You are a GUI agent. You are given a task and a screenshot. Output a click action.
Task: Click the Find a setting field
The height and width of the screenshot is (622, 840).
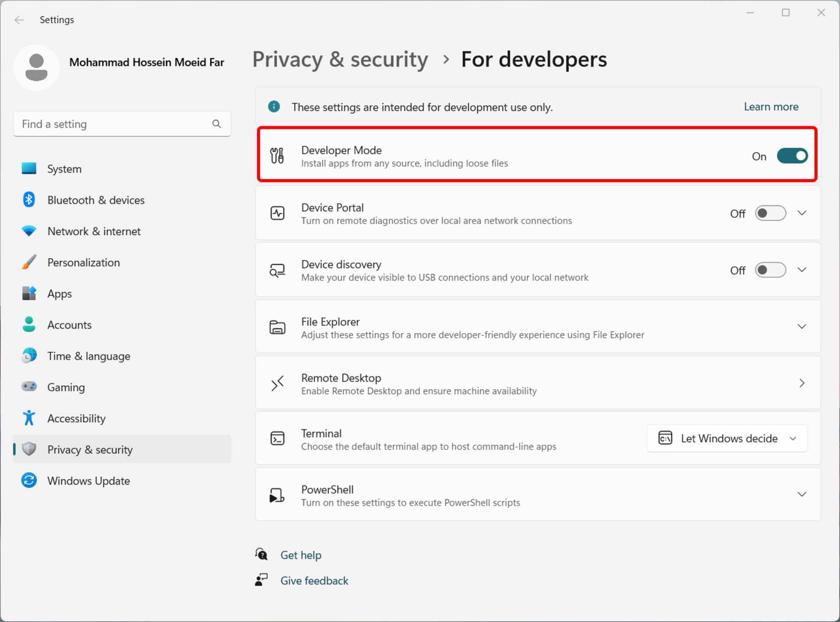point(122,124)
